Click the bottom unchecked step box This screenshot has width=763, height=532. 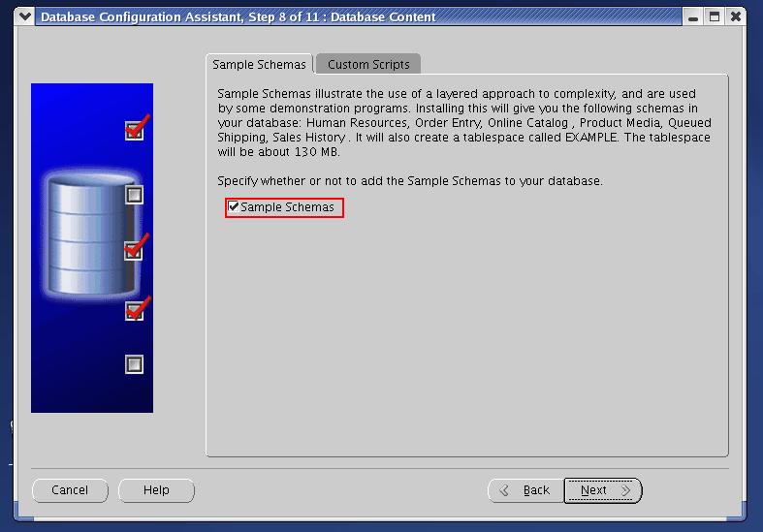tap(135, 364)
